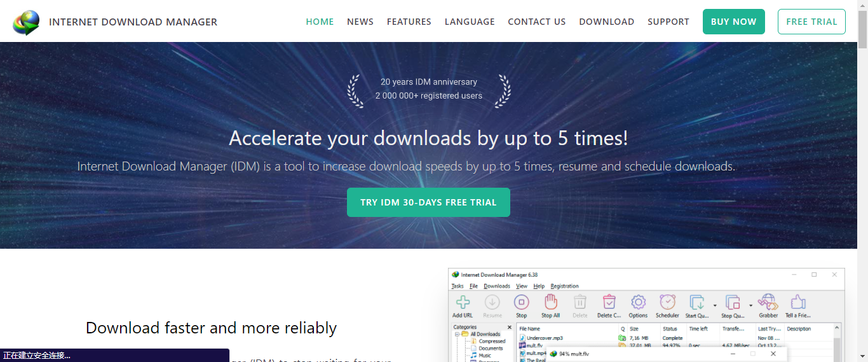
Task: Click the vertical scrollbar thumb
Action: click(862, 29)
